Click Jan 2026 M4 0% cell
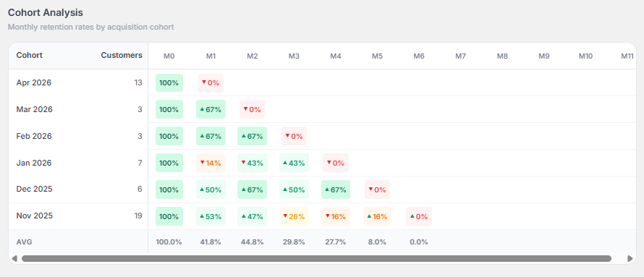644x277 pixels. (x=336, y=163)
